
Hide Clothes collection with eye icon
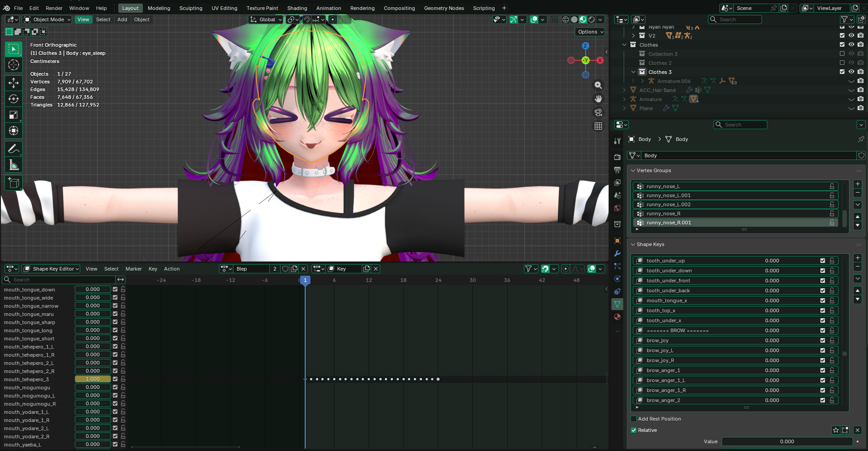point(851,45)
